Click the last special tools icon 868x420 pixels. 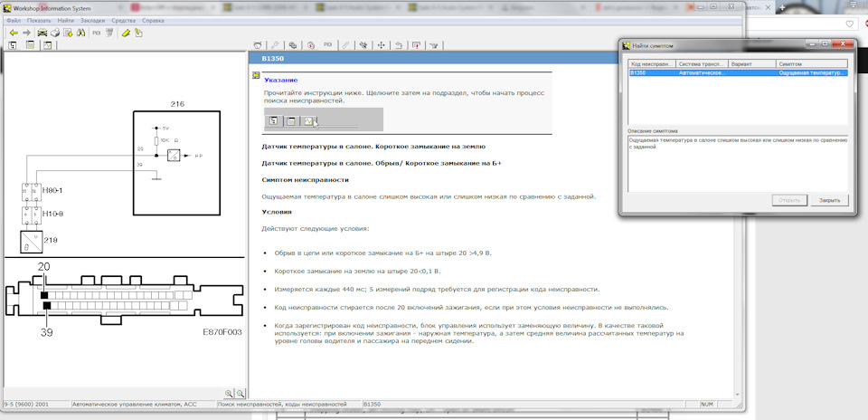coord(434,45)
